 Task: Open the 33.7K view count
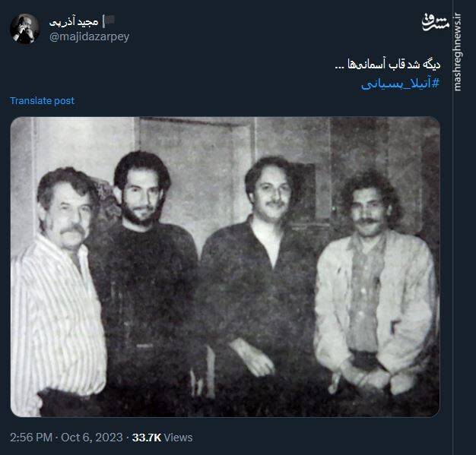pos(147,438)
